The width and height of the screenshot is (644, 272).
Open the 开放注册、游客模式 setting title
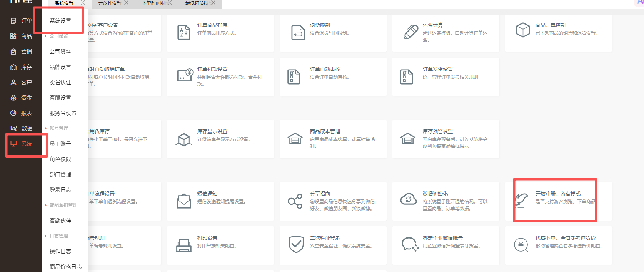558,194
